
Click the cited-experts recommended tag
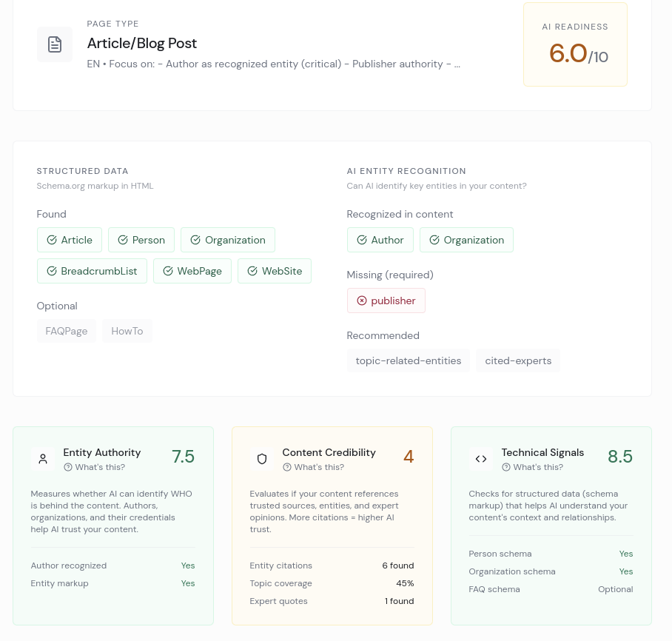(x=518, y=360)
